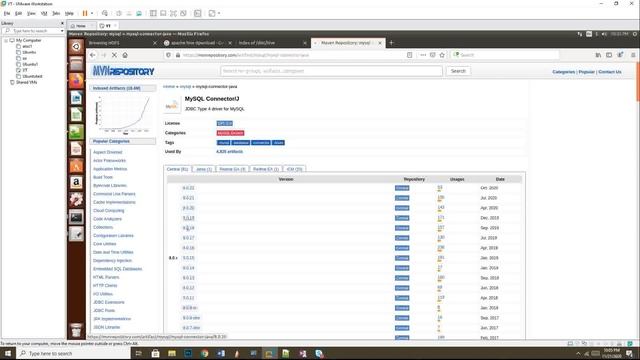This screenshot has height=360, width=640.
Task: Click the VMware pause/suspend VM button
Action: 85,13
